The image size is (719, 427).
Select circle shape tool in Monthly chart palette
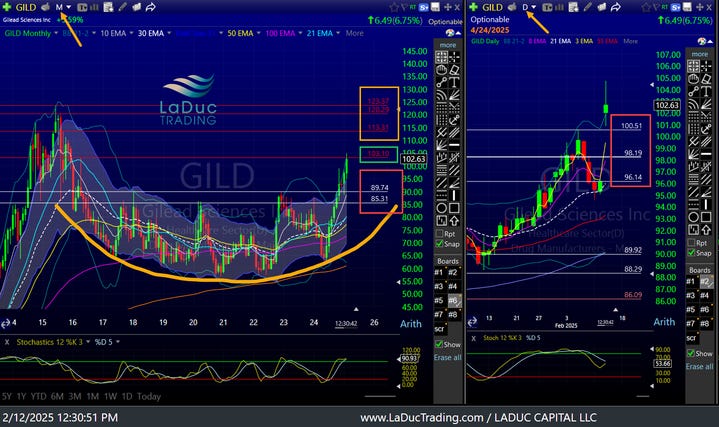(441, 208)
